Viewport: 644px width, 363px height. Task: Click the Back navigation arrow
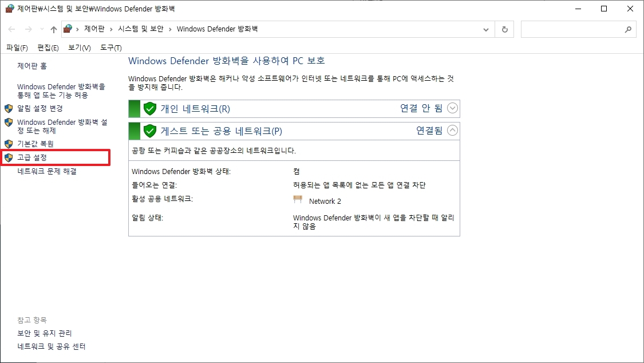coord(11,29)
